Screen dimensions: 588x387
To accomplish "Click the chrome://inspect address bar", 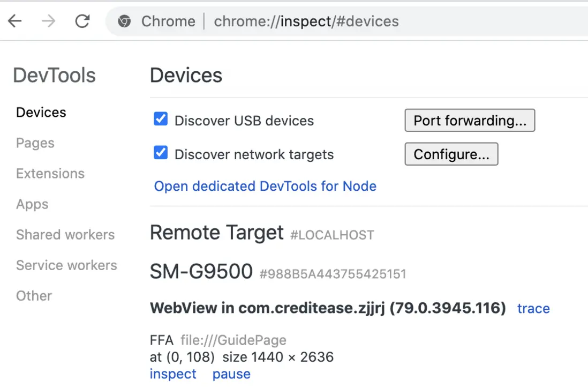I will (306, 21).
